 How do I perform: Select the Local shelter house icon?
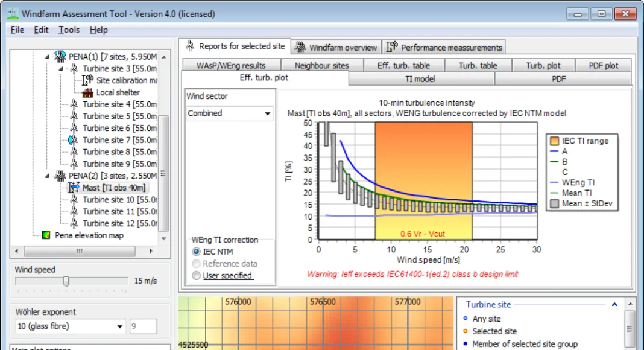[87, 92]
